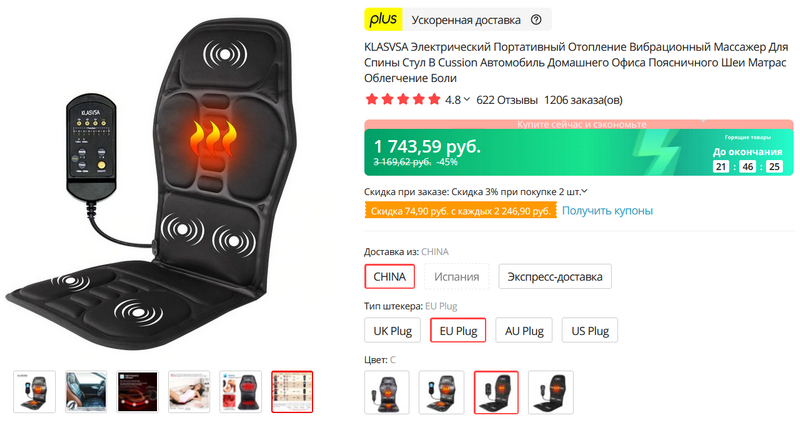The height and width of the screenshot is (422, 800).
Task: Open the 622 Отзывы reviews link
Action: [x=507, y=100]
